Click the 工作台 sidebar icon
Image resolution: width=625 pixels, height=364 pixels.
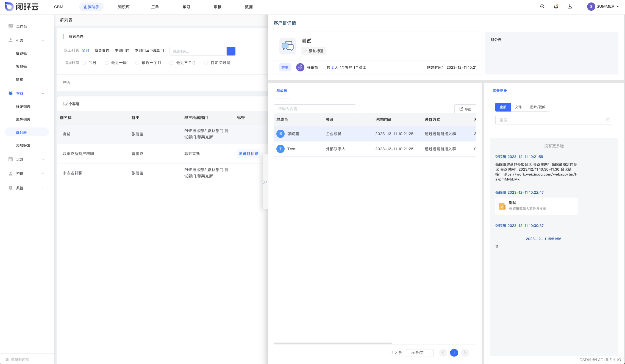pyautogui.click(x=10, y=26)
